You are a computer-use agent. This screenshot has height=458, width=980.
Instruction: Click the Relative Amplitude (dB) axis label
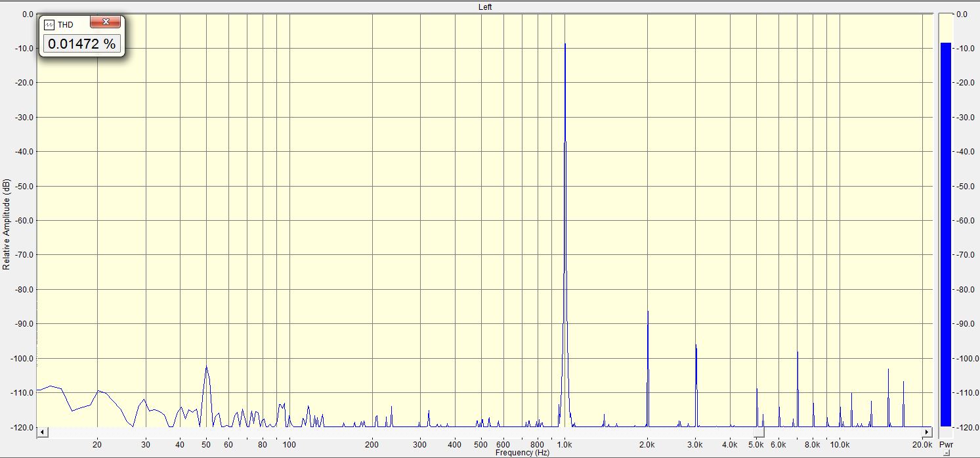click(7, 224)
